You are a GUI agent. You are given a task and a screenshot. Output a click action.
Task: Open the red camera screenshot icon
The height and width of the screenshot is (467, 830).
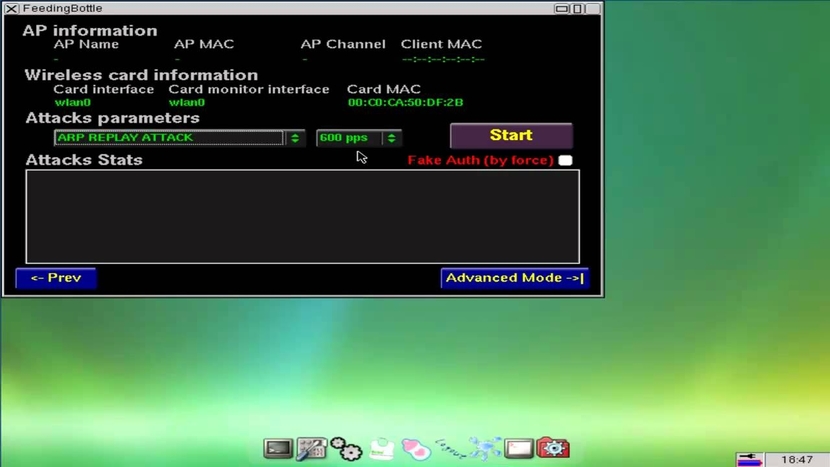click(x=553, y=448)
